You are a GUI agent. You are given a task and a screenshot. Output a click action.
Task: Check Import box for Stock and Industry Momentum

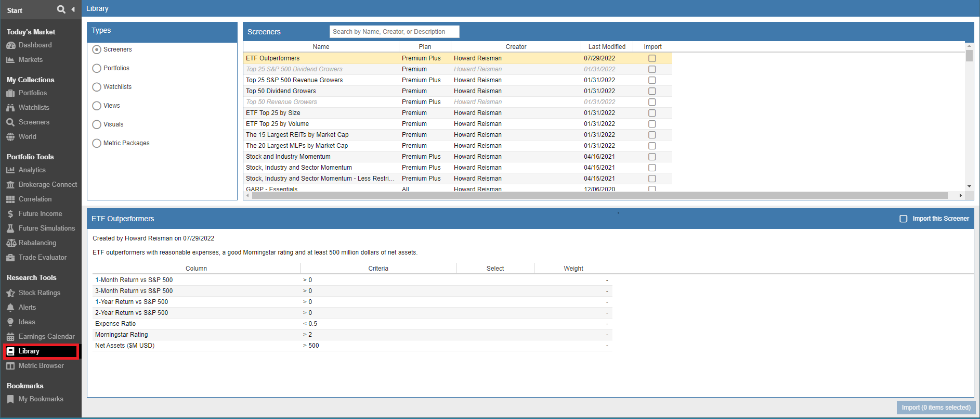(652, 157)
